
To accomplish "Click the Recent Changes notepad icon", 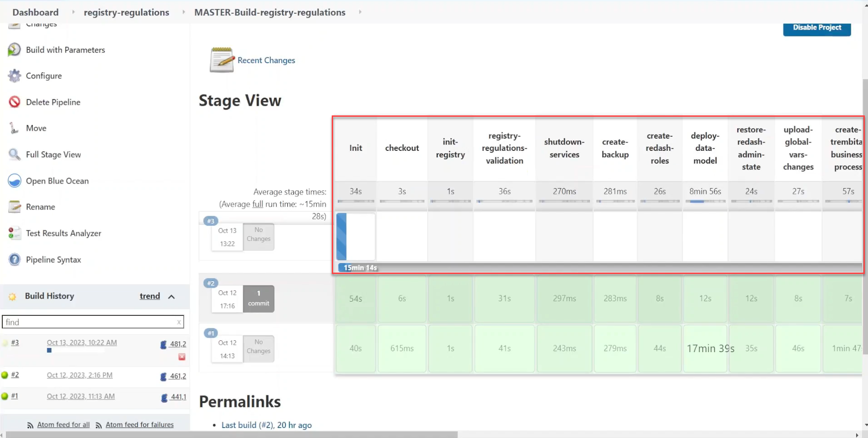I will (x=222, y=60).
